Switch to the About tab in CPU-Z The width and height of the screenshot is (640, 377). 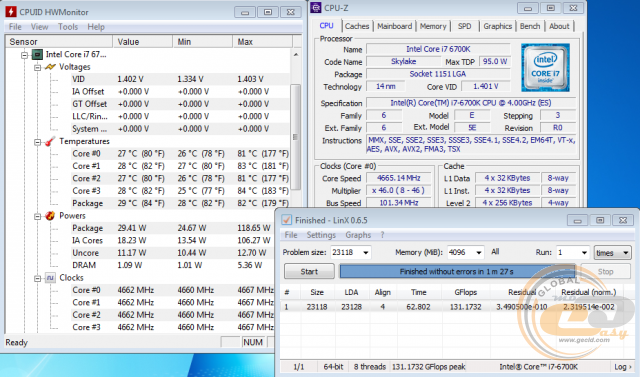coord(559,26)
